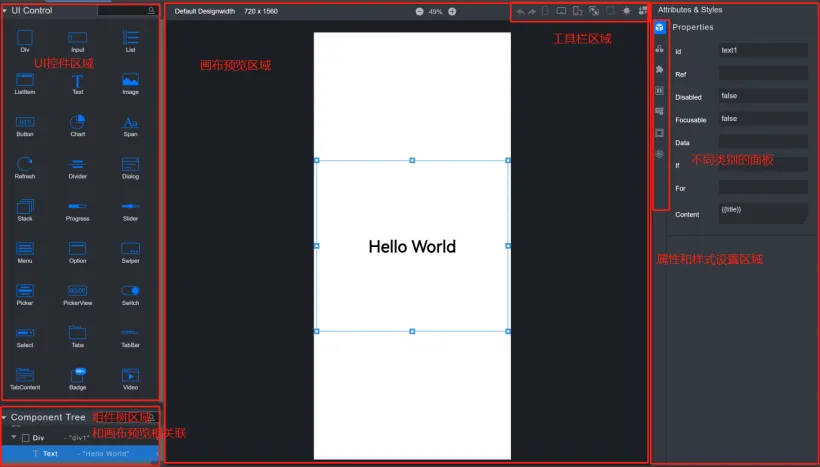820x467 pixels.
Task: Click the For property field
Action: 763,187
